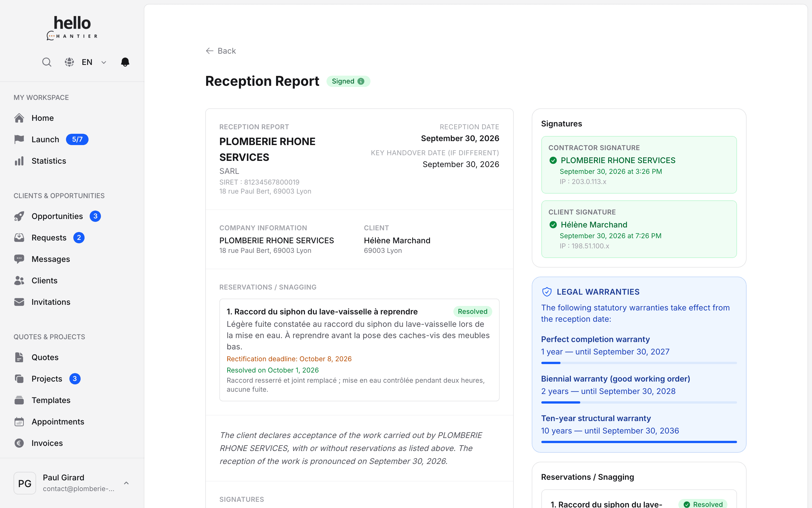Image resolution: width=812 pixels, height=508 pixels.
Task: Open the notifications bell
Action: click(125, 62)
